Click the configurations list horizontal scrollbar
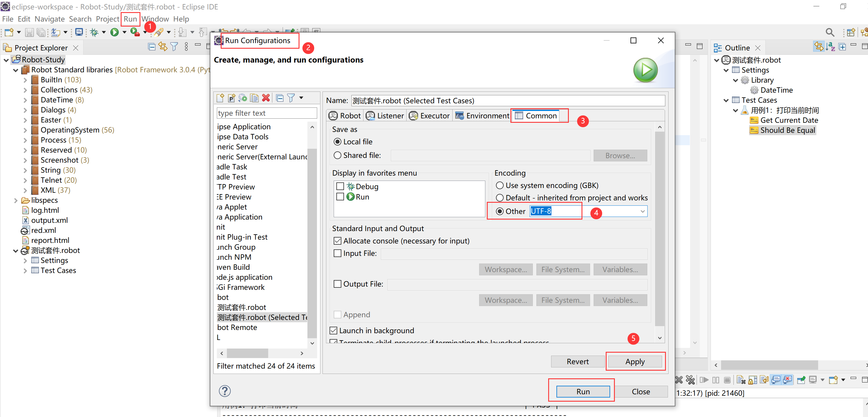The width and height of the screenshot is (868, 417). (247, 353)
